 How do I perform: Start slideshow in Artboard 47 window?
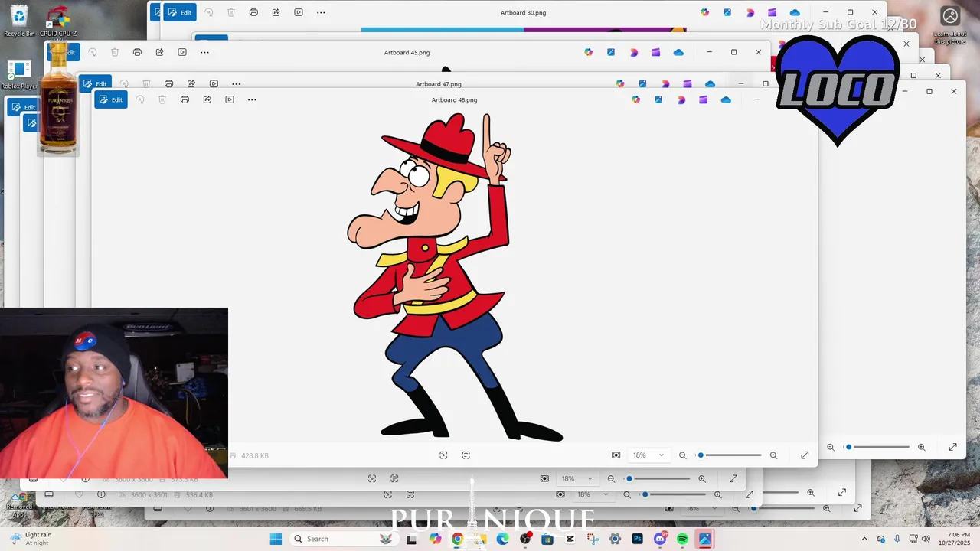[x=214, y=83]
